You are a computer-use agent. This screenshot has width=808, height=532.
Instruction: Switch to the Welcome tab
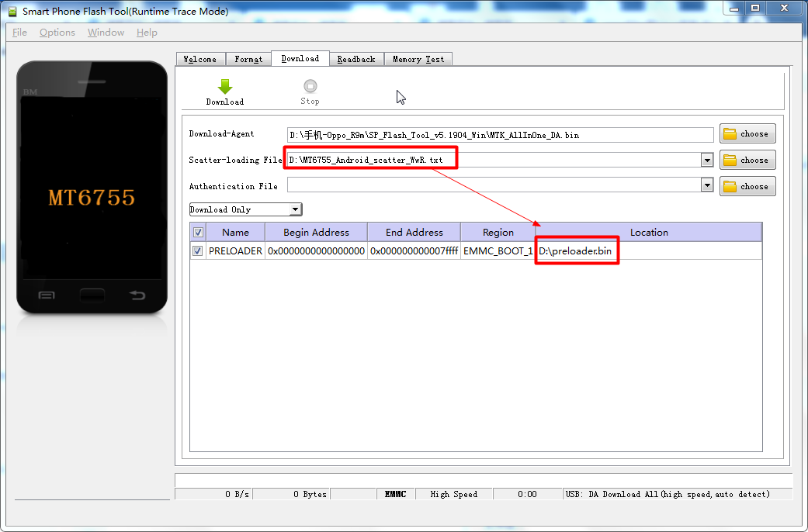pyautogui.click(x=200, y=59)
